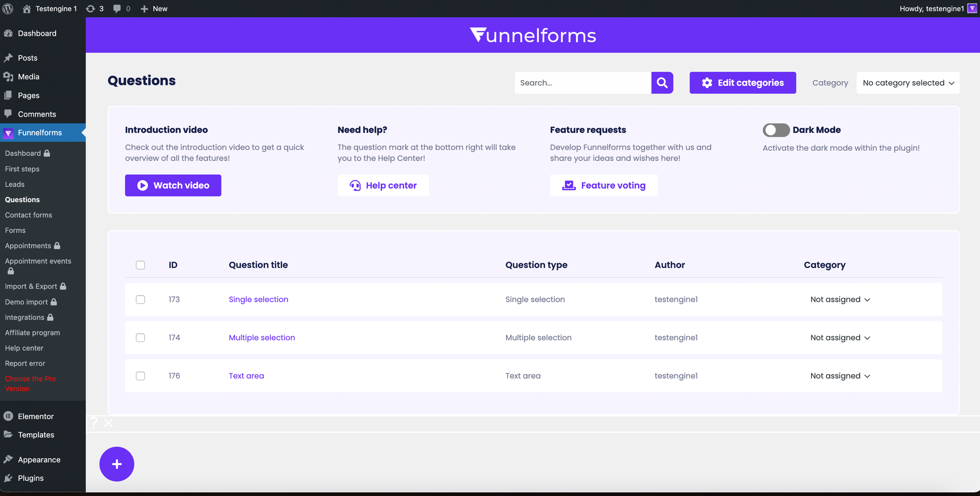Open category dropdown for Multiple selection row
The width and height of the screenshot is (980, 496).
coord(840,338)
